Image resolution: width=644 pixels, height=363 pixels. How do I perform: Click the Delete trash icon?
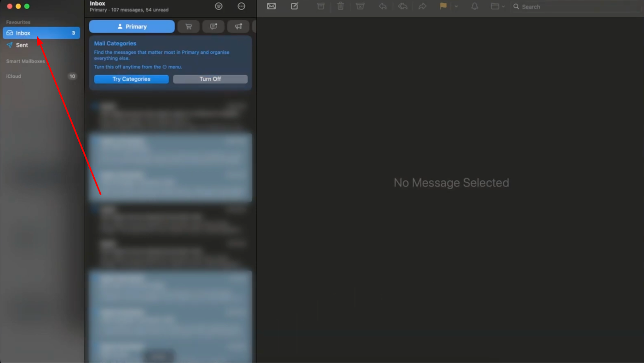tap(340, 6)
